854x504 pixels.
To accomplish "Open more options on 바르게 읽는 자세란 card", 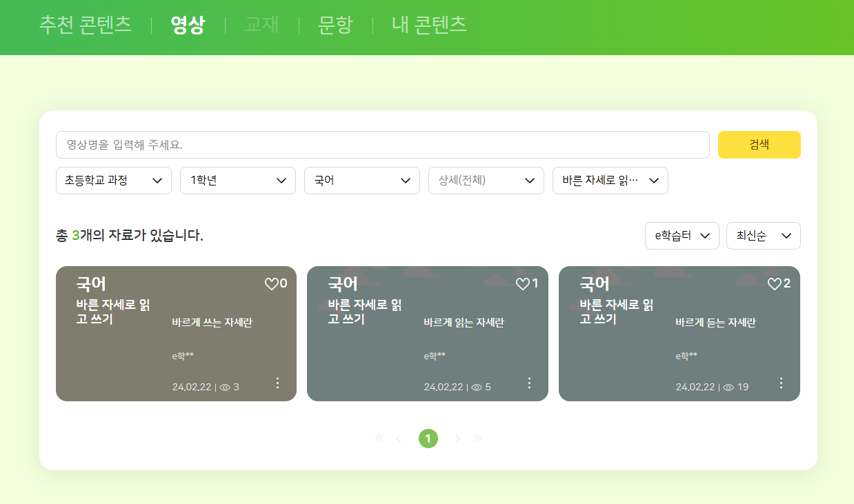I will coord(529,383).
